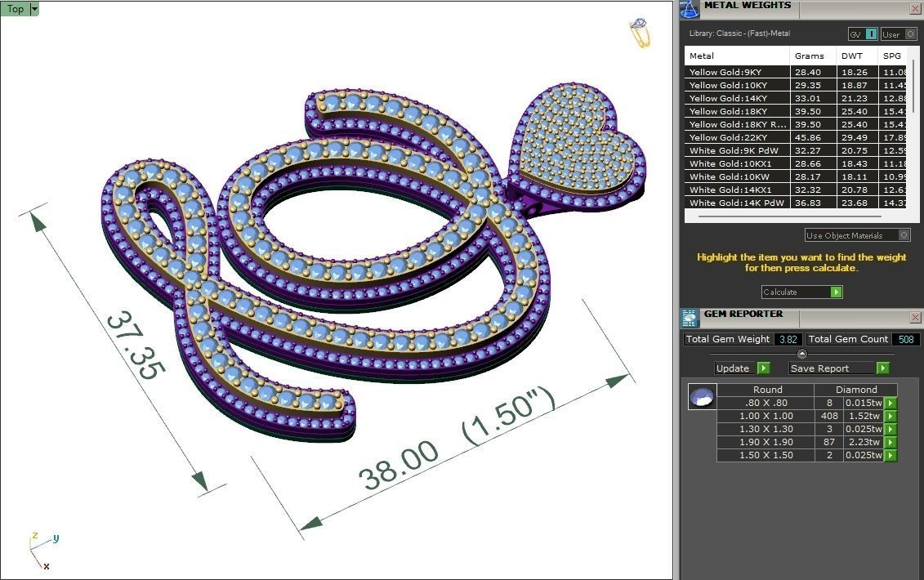Click the 1.52tw weight cell

pyautogui.click(x=864, y=416)
